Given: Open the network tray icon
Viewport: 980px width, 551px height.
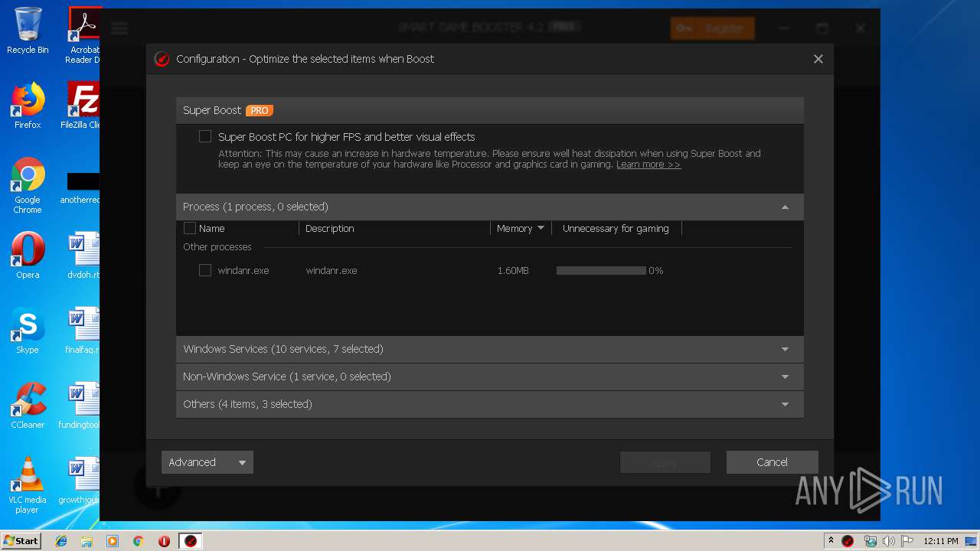Looking at the screenshot, I should click(870, 541).
